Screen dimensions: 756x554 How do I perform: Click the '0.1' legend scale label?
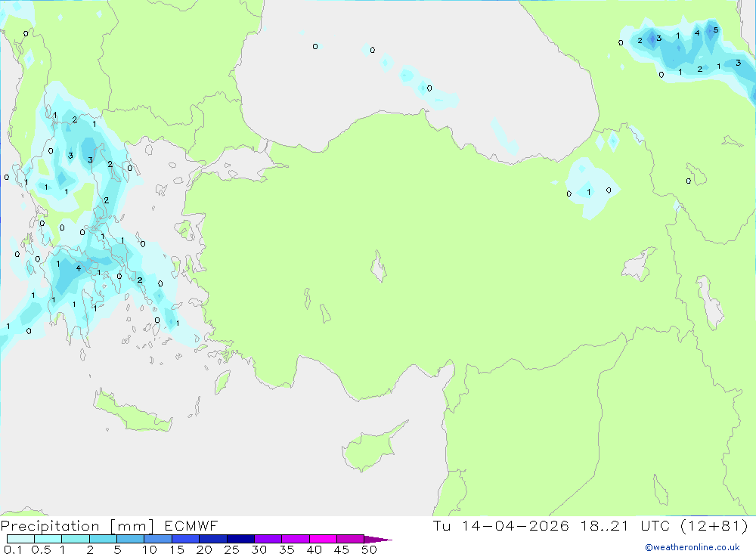(x=13, y=549)
